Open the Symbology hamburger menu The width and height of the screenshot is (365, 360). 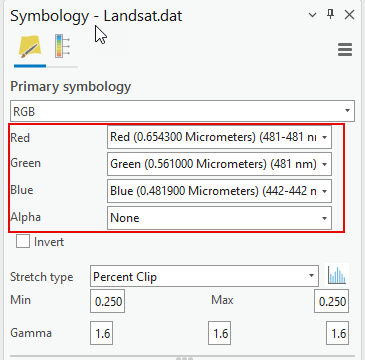click(x=345, y=50)
